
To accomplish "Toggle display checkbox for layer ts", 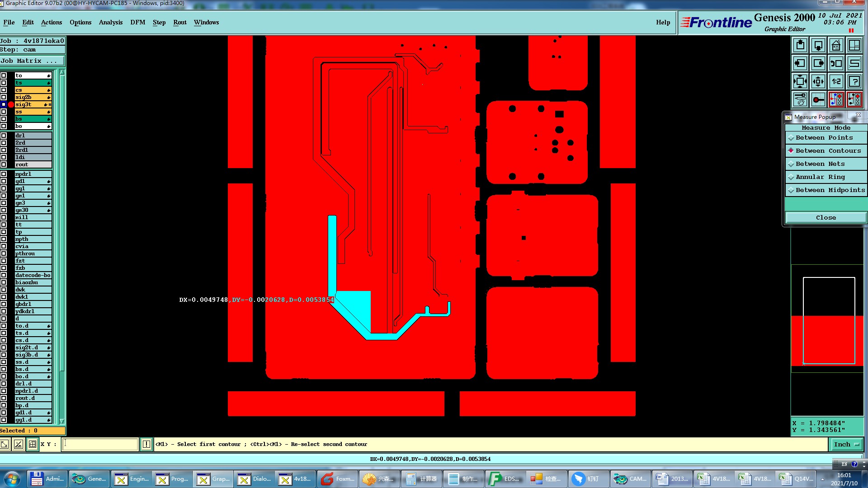I will click(4, 83).
